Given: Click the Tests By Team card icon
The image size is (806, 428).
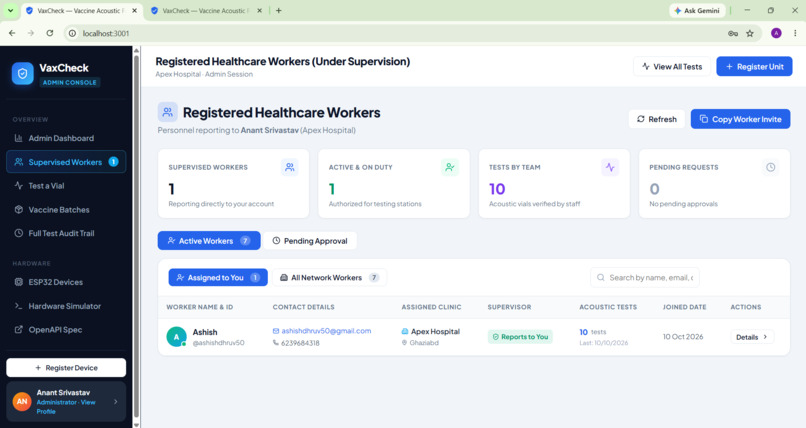Looking at the screenshot, I should pyautogui.click(x=610, y=167).
